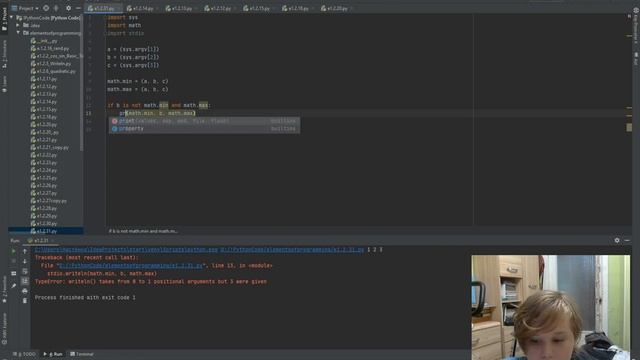Select the active e1.2.31.py editor tab
The height and width of the screenshot is (360, 640).
point(102,8)
